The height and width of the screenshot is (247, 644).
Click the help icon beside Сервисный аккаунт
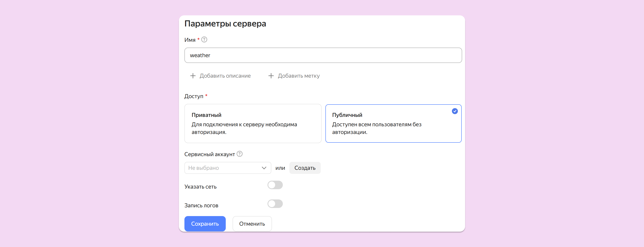(240, 154)
